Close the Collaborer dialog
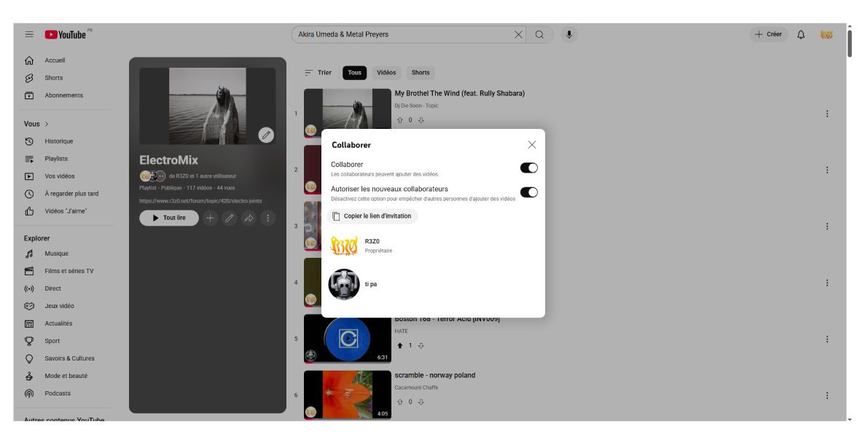 [531, 145]
